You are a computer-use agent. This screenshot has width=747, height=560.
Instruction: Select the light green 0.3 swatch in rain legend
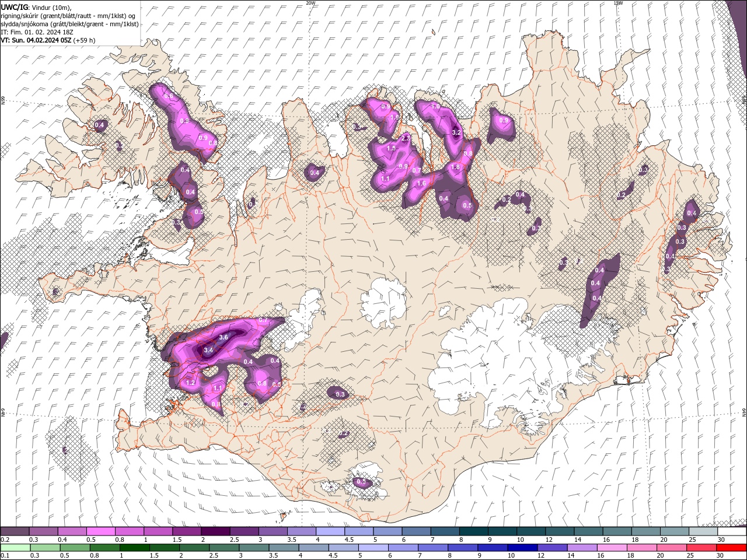[45, 548]
